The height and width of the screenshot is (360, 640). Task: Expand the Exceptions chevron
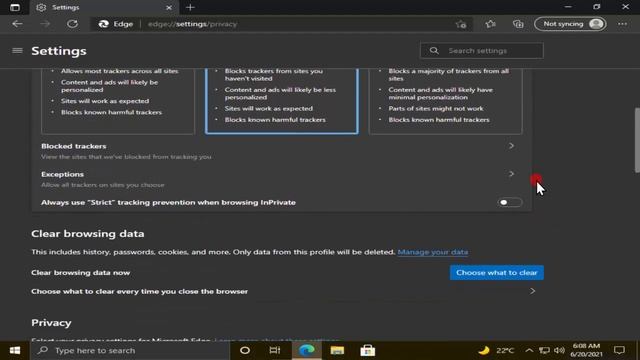(x=511, y=174)
